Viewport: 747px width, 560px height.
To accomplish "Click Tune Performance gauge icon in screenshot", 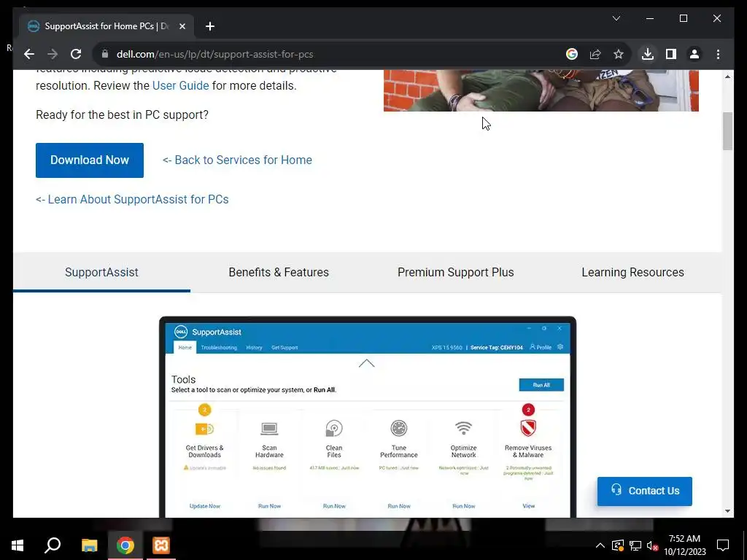I will pos(399,428).
